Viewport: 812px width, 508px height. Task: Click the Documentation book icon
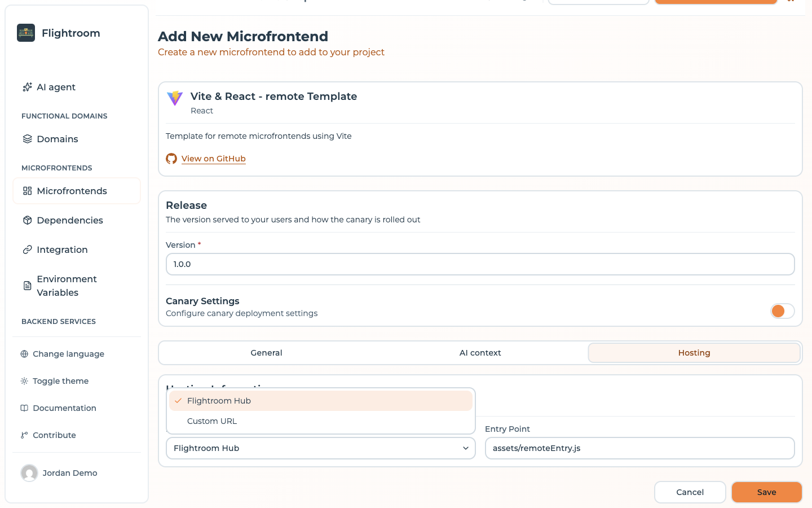tap(24, 408)
